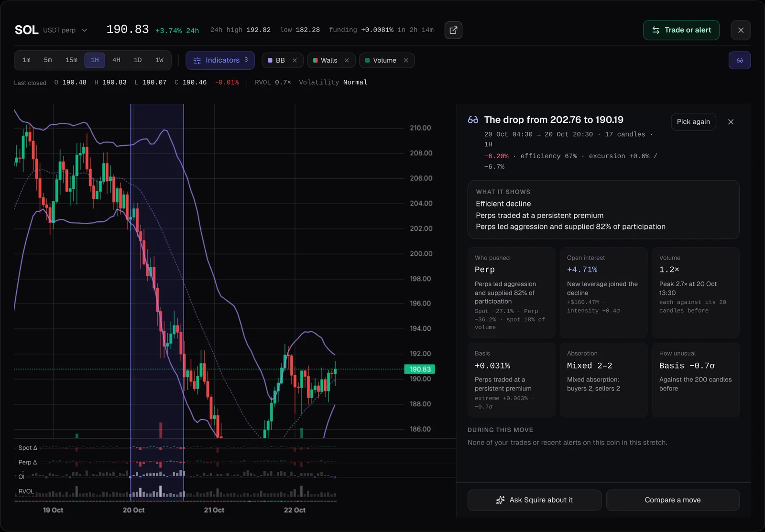The width and height of the screenshot is (765, 532).
Task: Open the Basis +0.031% card
Action: pos(511,380)
